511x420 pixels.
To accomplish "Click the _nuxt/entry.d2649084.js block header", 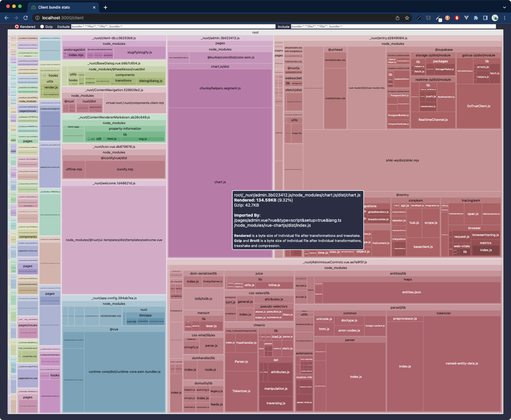I will [x=388, y=38].
